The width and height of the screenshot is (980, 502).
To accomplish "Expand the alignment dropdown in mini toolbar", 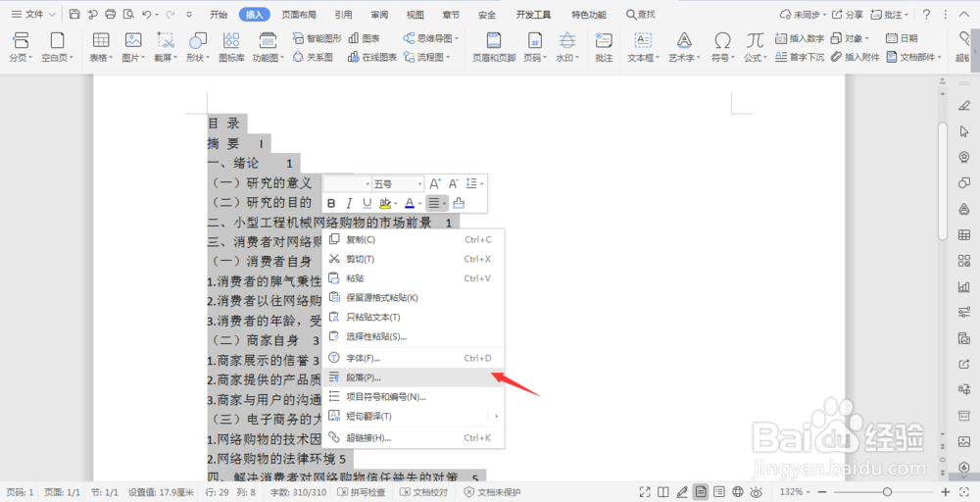I will [444, 203].
